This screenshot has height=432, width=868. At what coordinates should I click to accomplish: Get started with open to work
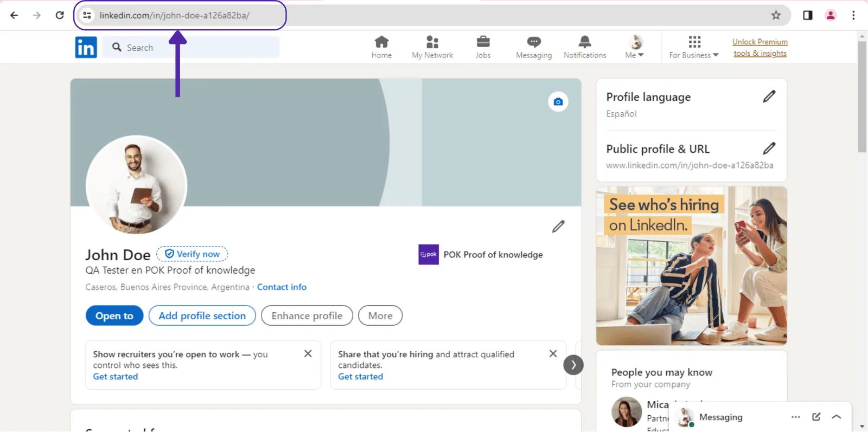[116, 377]
